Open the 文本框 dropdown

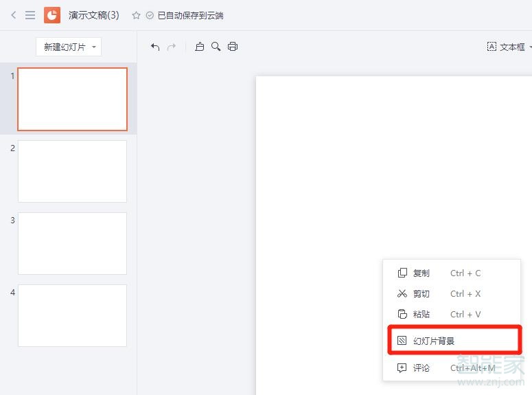[509, 47]
